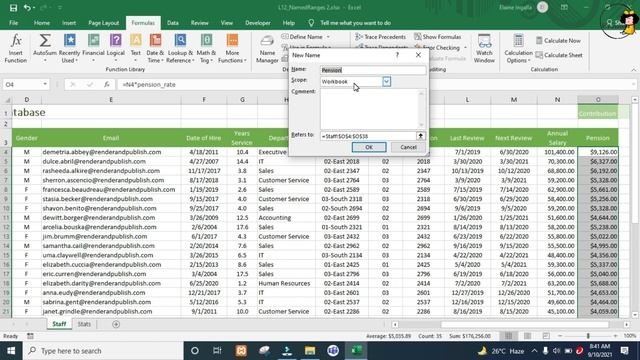
Task: Open the Scope dropdown in New Name dialog
Action: click(387, 82)
